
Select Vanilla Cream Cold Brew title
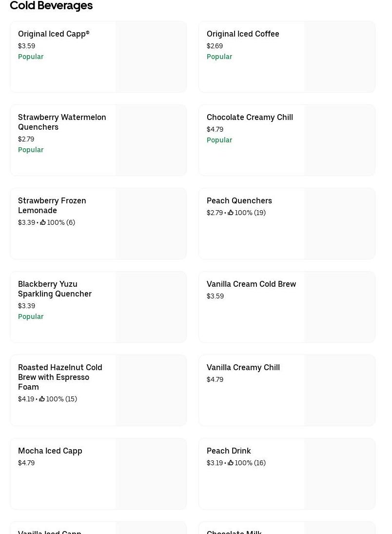251,284
